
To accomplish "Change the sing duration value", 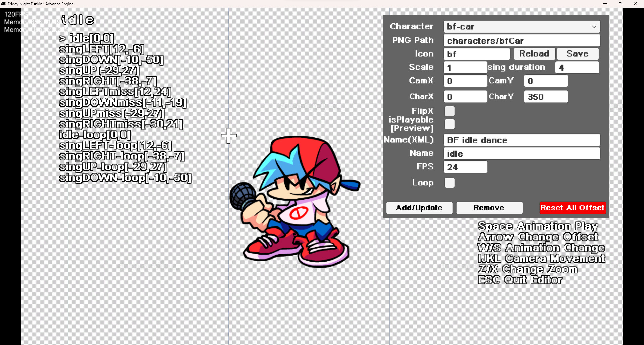I will pos(577,67).
